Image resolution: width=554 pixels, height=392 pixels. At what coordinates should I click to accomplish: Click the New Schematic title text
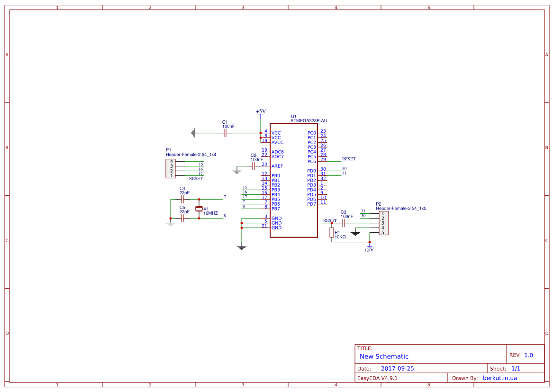coord(382,356)
